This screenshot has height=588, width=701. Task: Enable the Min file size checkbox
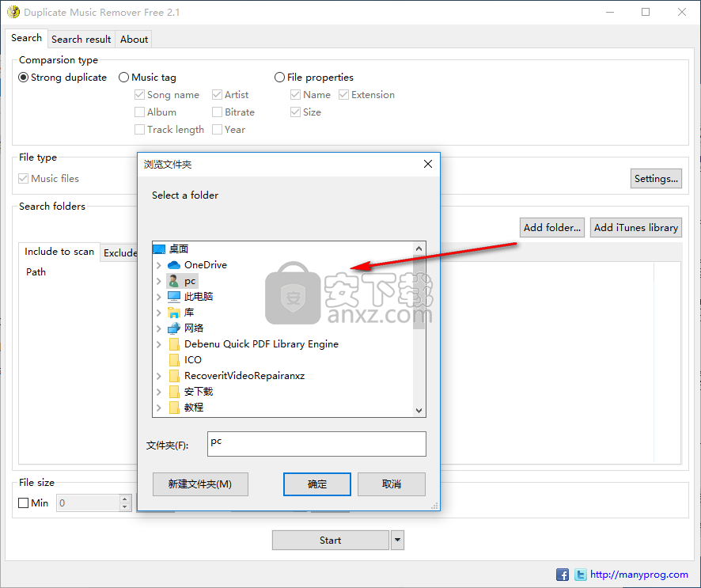pyautogui.click(x=23, y=503)
